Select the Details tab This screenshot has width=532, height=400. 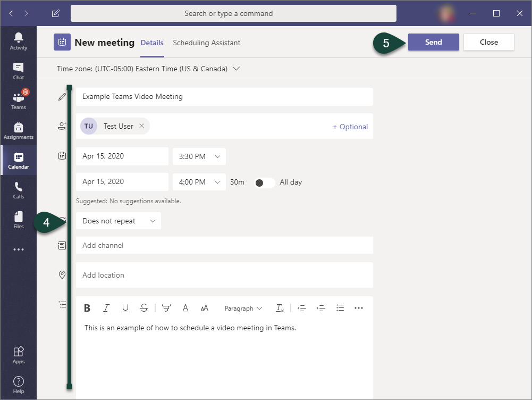click(152, 43)
